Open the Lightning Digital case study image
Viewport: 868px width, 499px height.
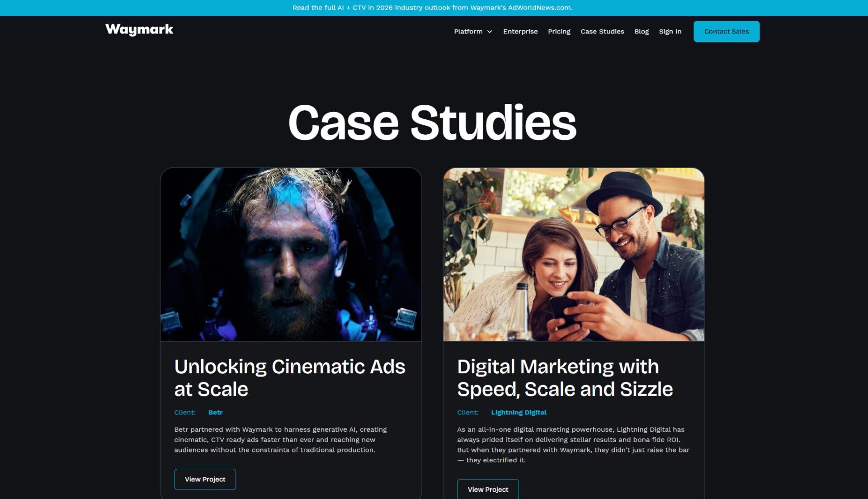(573, 254)
